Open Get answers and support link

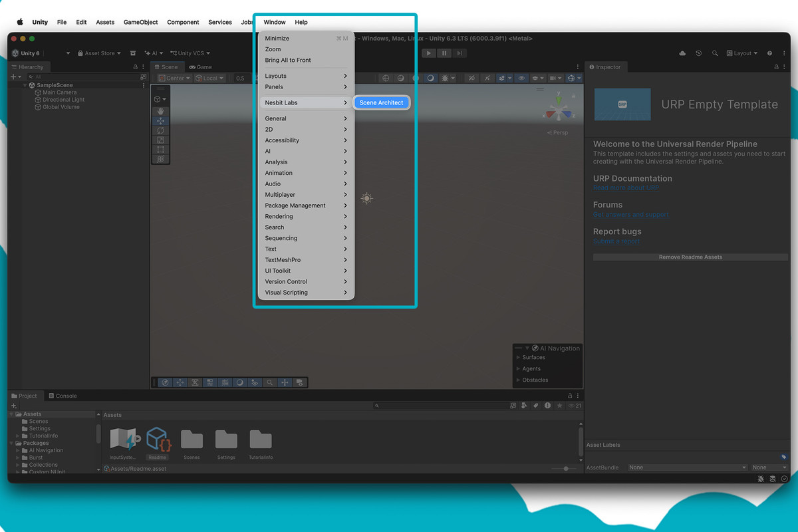(631, 214)
